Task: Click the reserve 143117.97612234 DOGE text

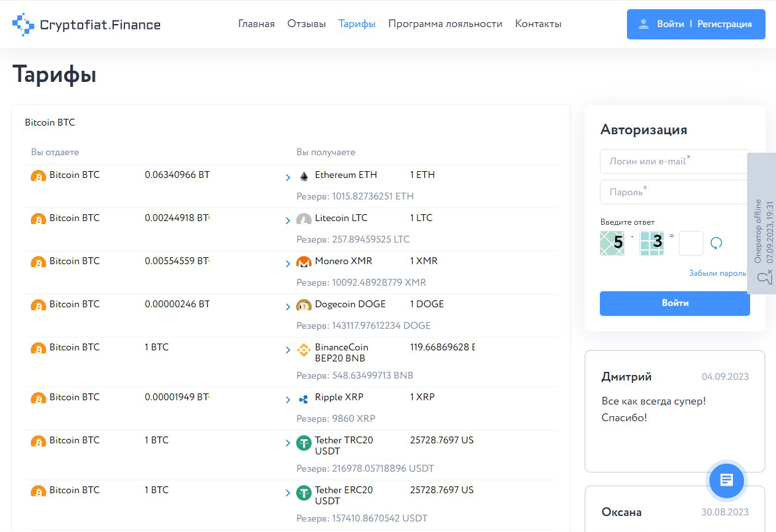Action: pos(364,326)
